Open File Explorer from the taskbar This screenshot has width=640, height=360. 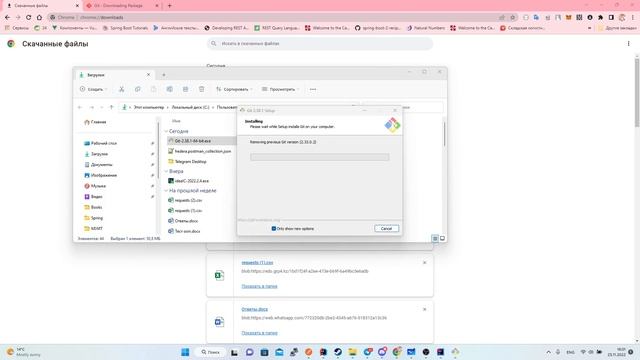coord(352,352)
